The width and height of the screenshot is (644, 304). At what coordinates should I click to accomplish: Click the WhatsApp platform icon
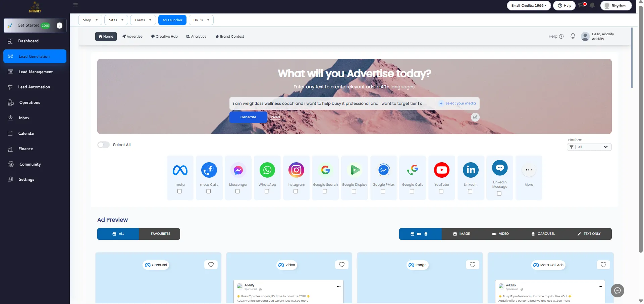coord(267,170)
